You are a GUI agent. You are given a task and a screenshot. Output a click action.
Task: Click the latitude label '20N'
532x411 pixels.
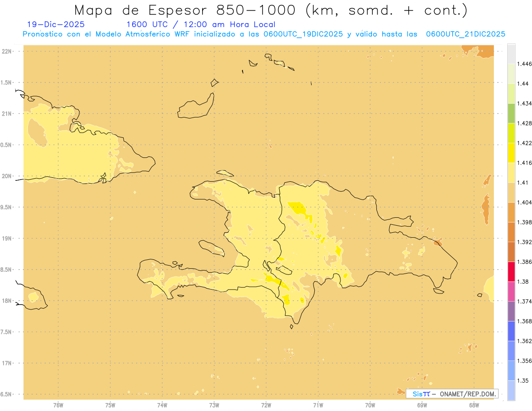[x=7, y=176]
